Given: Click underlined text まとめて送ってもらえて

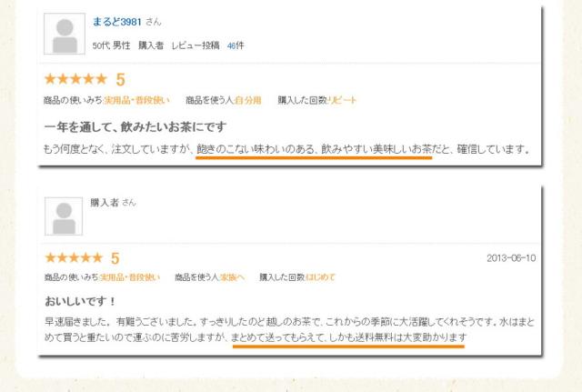Looking at the screenshot, I should (x=278, y=337).
